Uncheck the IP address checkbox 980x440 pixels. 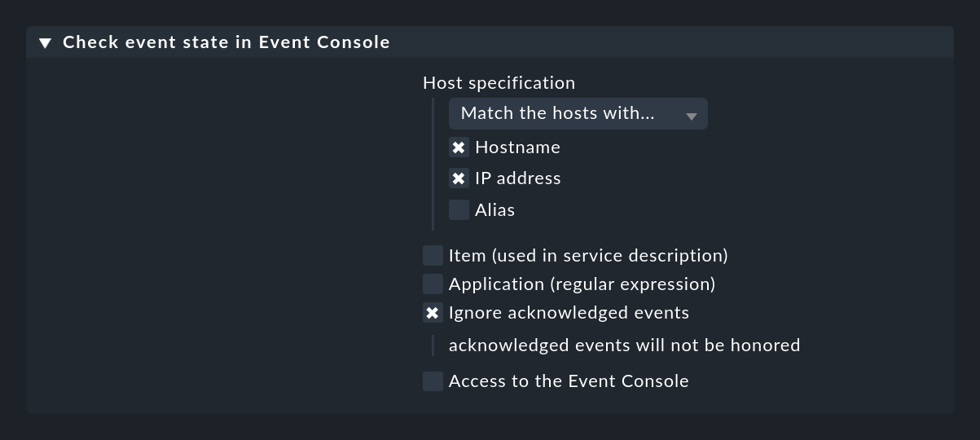[x=459, y=178]
